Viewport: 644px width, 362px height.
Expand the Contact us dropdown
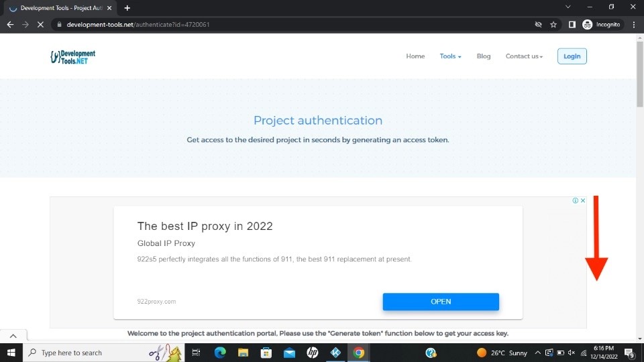524,56
